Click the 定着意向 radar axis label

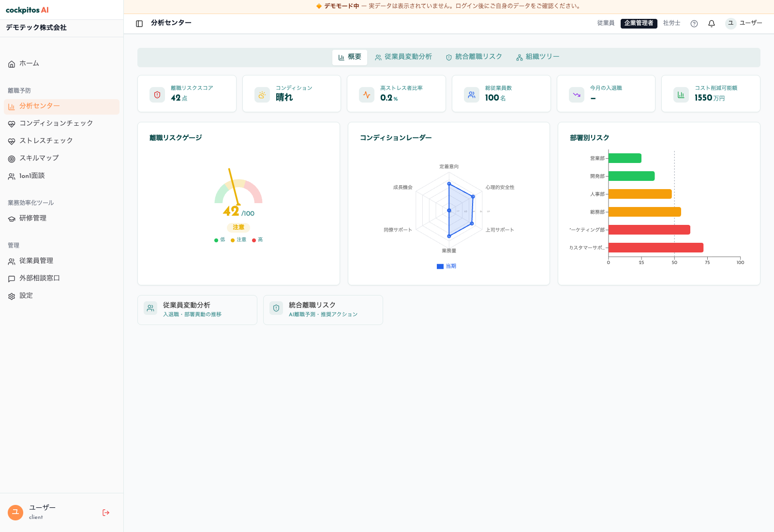[x=449, y=166]
